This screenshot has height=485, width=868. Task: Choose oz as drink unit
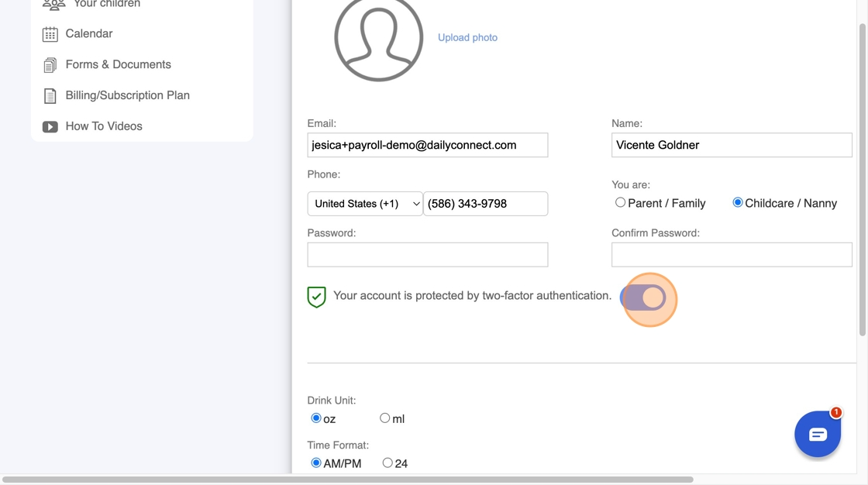tap(316, 418)
